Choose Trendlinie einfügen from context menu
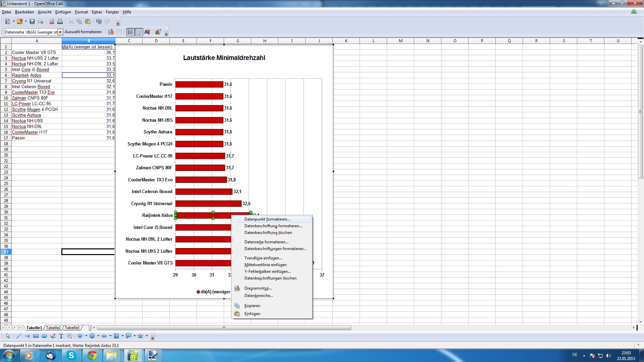The image size is (644, 362). click(x=272, y=258)
